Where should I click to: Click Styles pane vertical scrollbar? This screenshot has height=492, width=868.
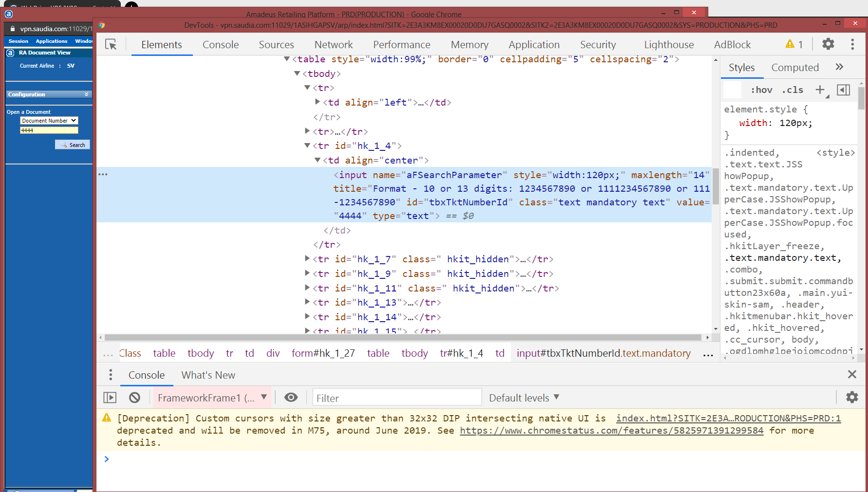(862, 97)
